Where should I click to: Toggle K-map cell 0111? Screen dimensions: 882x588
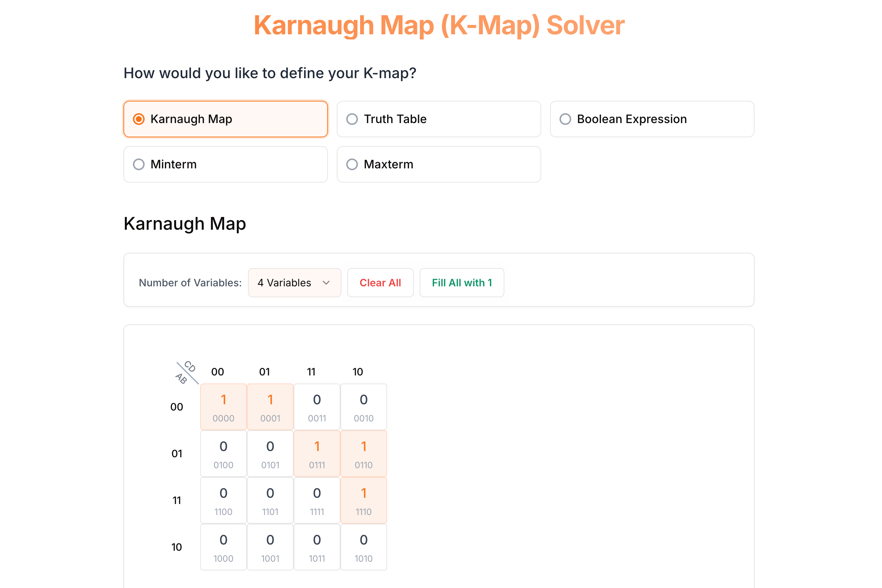317,454
